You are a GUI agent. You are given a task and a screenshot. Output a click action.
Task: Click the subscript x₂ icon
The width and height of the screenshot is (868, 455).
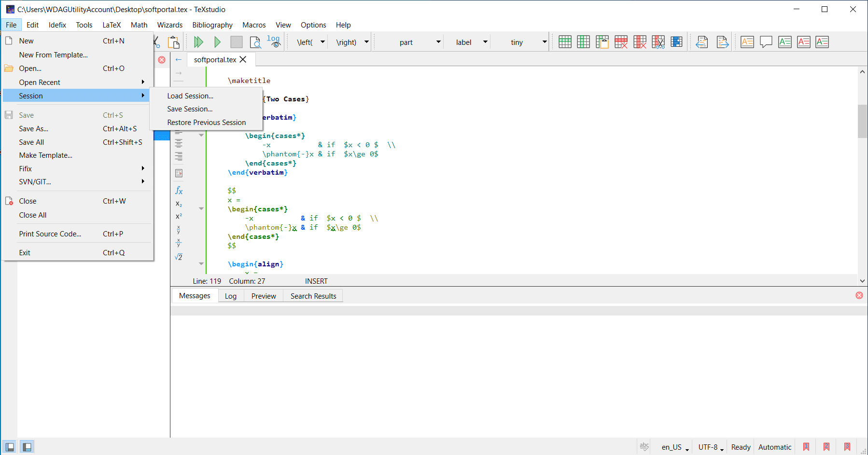(x=179, y=204)
